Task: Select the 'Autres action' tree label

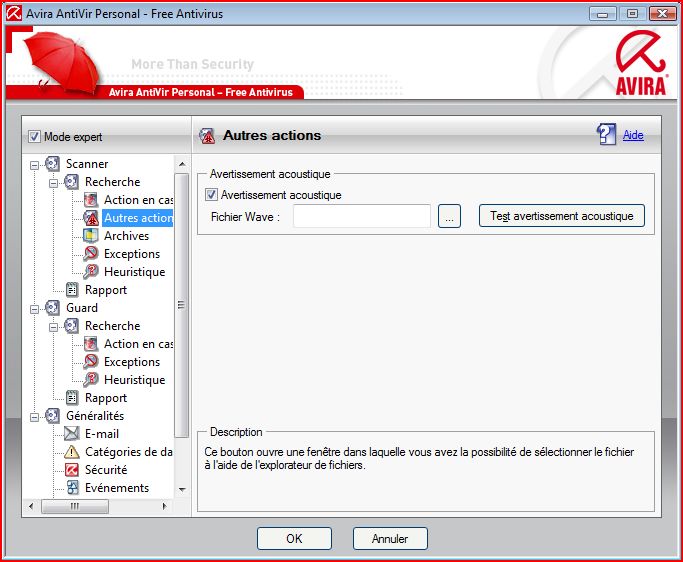Action: click(x=138, y=218)
